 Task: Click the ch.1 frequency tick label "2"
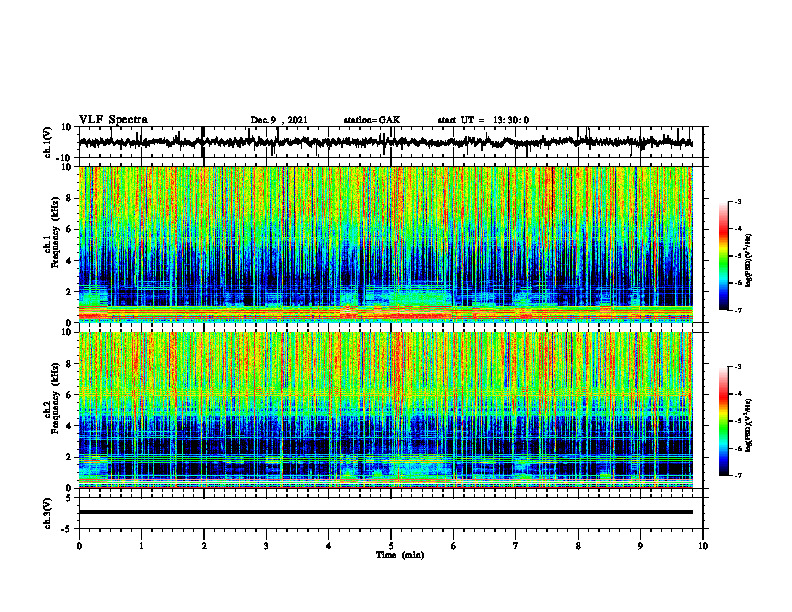click(69, 292)
